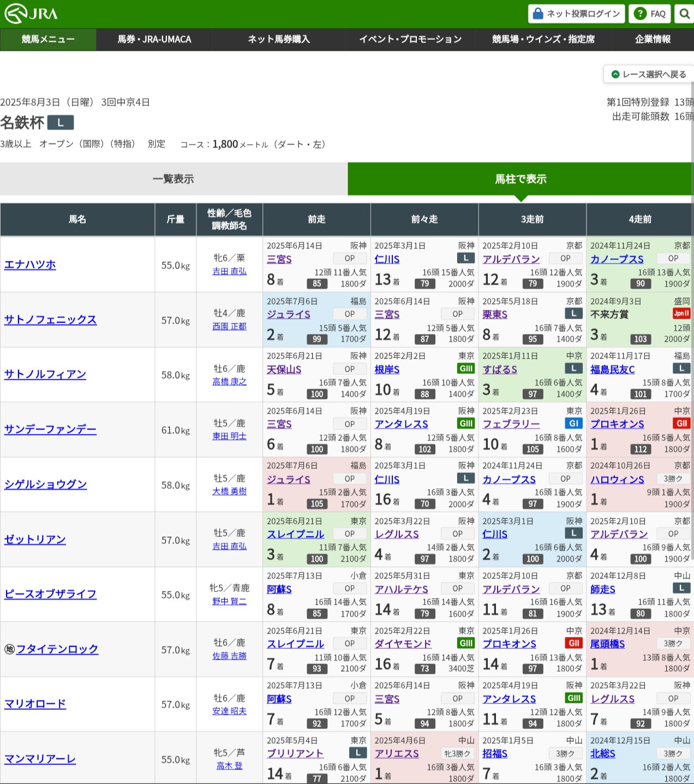
Task: Click レース選択へ戻る button
Action: point(649,74)
